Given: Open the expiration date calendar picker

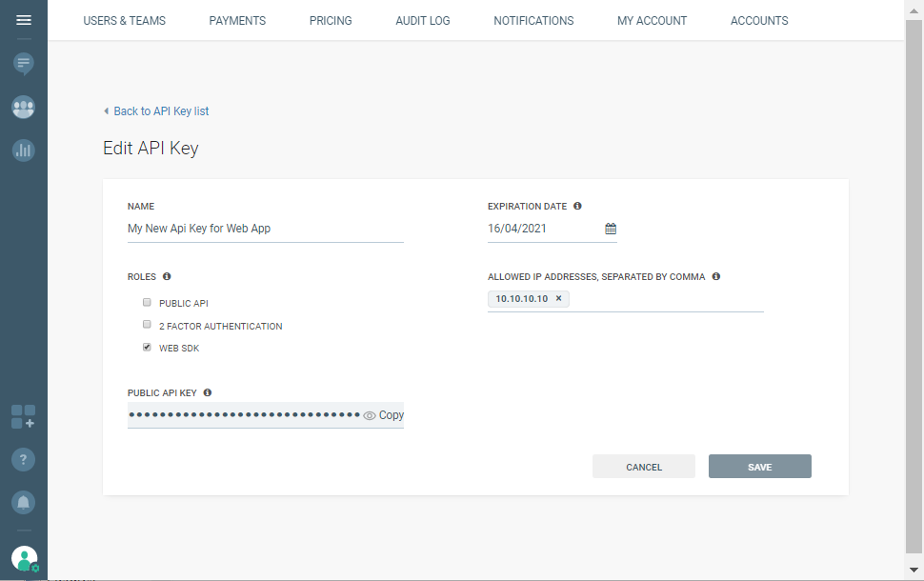Looking at the screenshot, I should (x=611, y=229).
